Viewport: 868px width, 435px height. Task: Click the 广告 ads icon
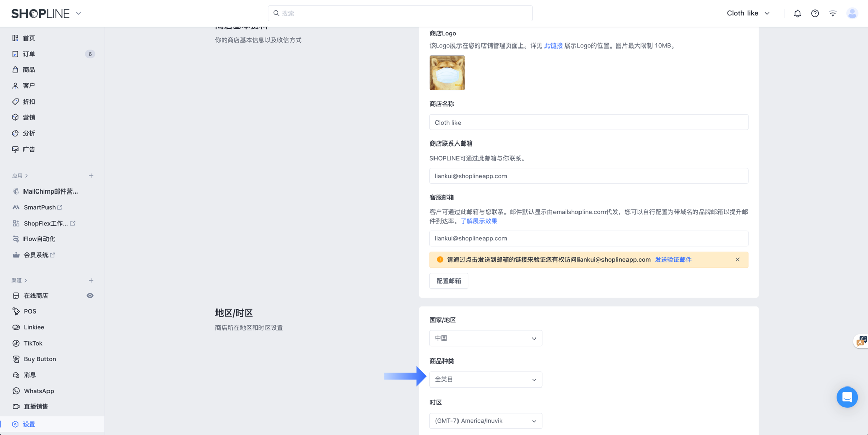click(15, 149)
